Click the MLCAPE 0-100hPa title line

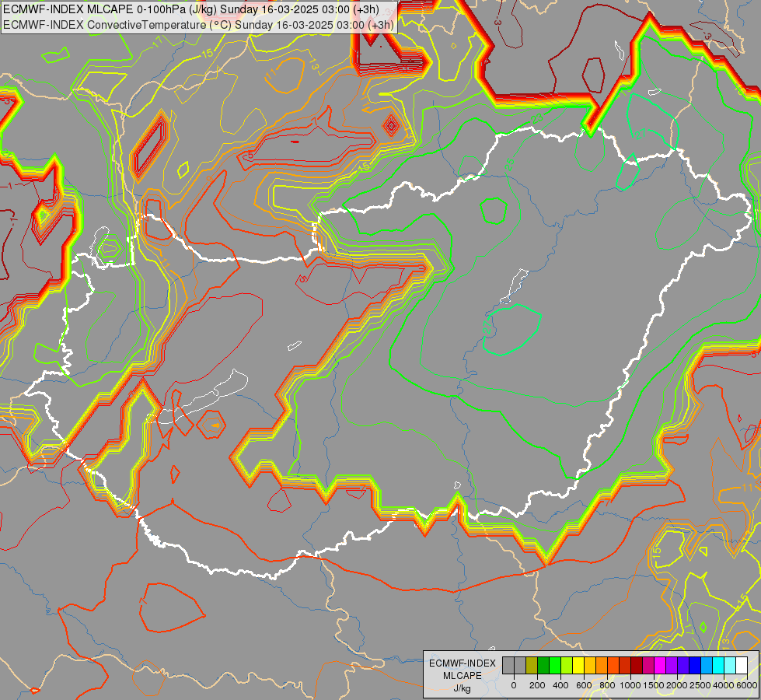[191, 9]
